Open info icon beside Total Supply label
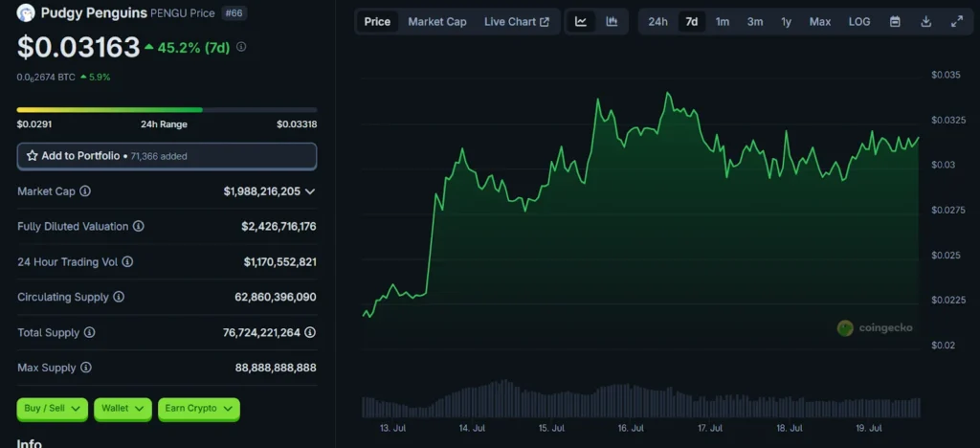 [89, 332]
